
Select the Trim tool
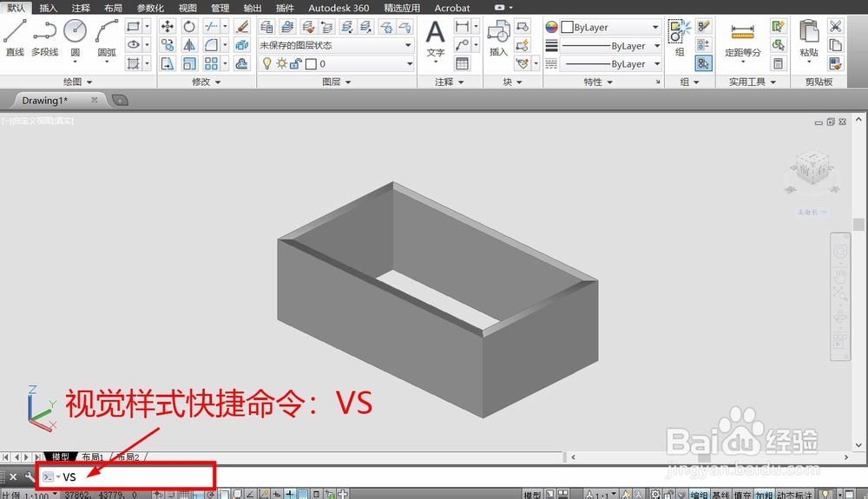click(212, 26)
